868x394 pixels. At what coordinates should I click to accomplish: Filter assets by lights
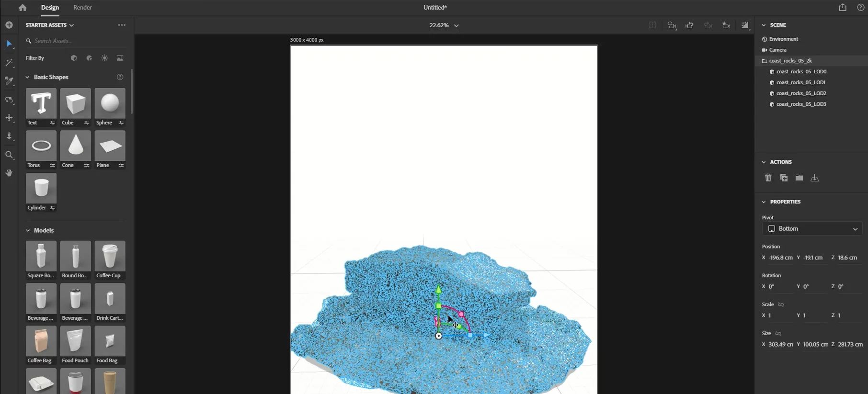pos(104,58)
